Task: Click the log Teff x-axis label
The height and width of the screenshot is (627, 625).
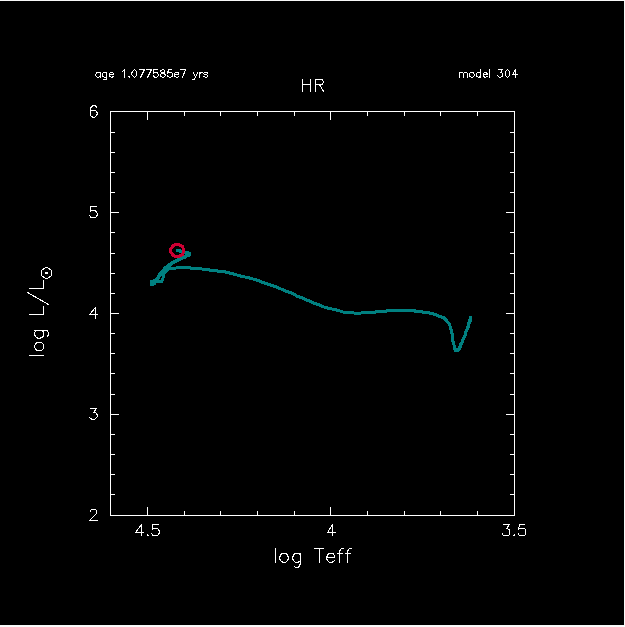Action: pos(312,556)
